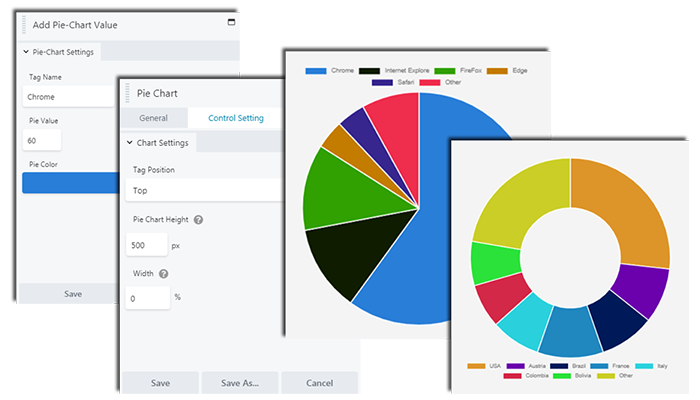Open the Tag Position dropdown
Image resolution: width=700 pixels, height=400 pixels.
(200, 189)
